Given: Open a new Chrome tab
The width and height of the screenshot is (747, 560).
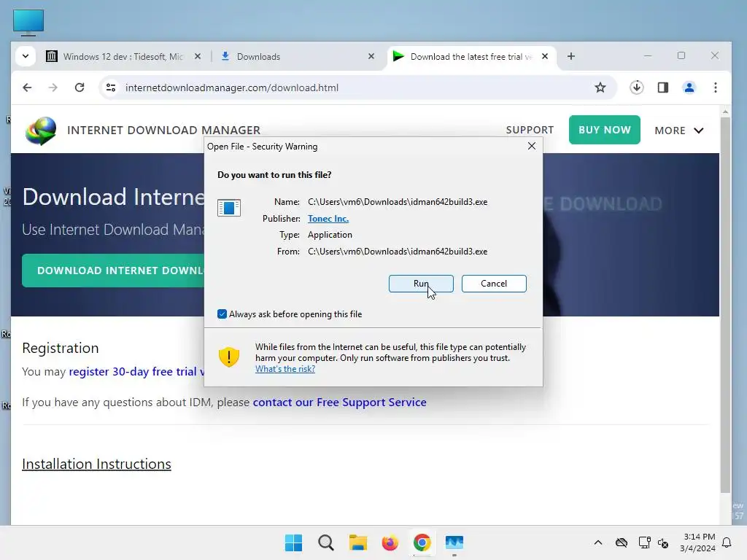Looking at the screenshot, I should click(x=571, y=56).
